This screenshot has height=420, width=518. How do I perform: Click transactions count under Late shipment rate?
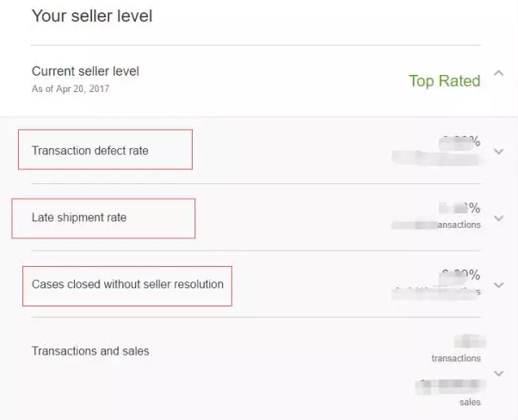click(436, 224)
